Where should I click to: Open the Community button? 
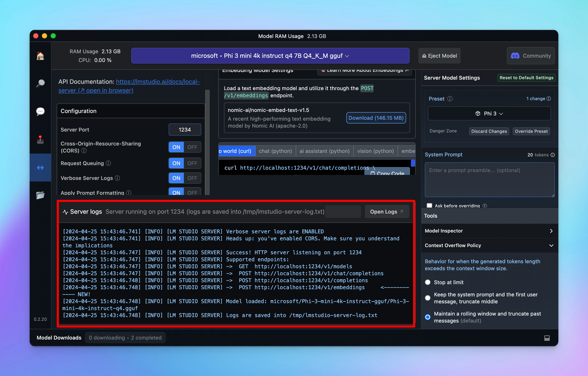(531, 56)
